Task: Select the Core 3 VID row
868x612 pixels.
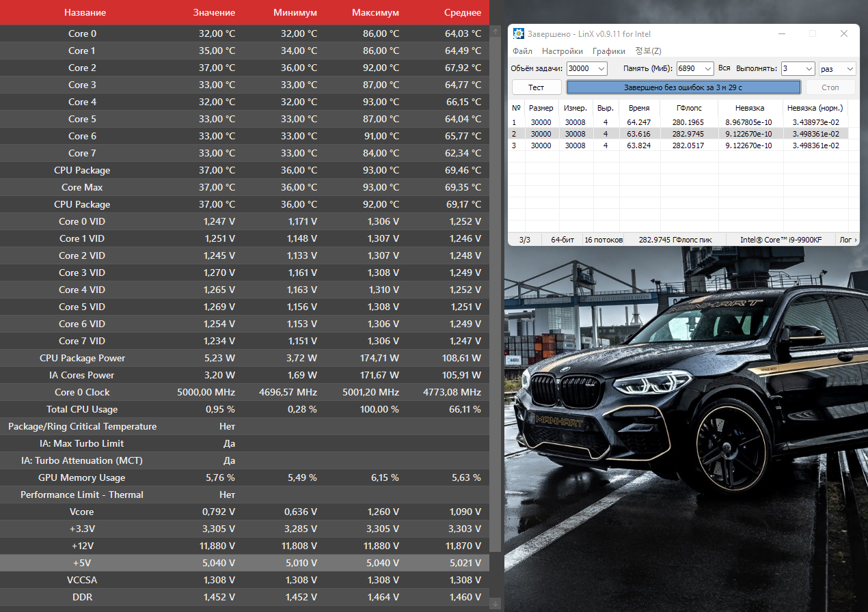Action: pos(245,273)
